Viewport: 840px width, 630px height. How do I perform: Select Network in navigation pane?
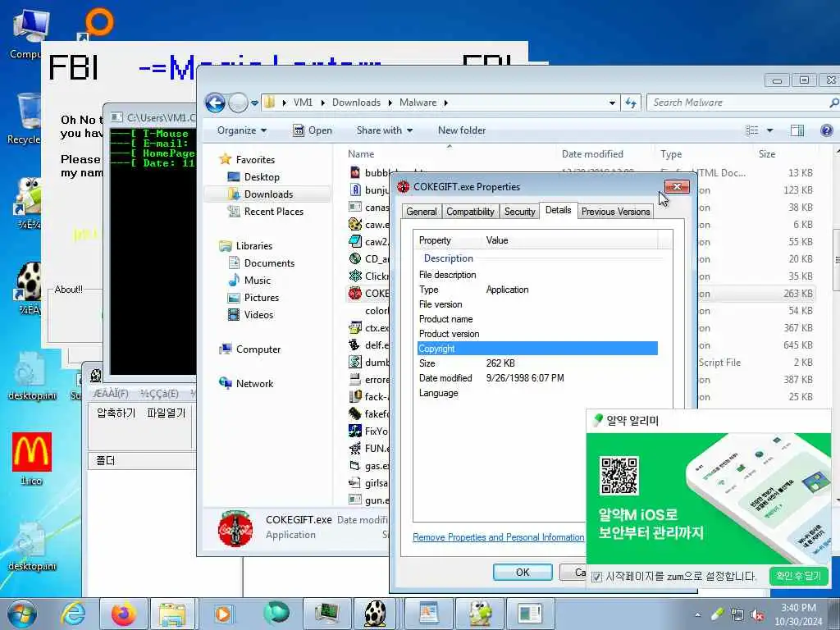254,384
